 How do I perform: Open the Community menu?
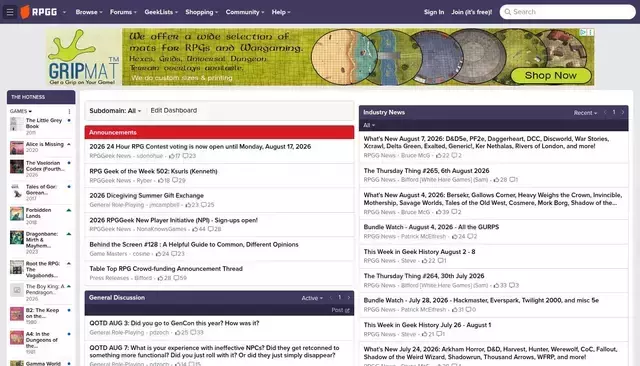click(x=245, y=12)
